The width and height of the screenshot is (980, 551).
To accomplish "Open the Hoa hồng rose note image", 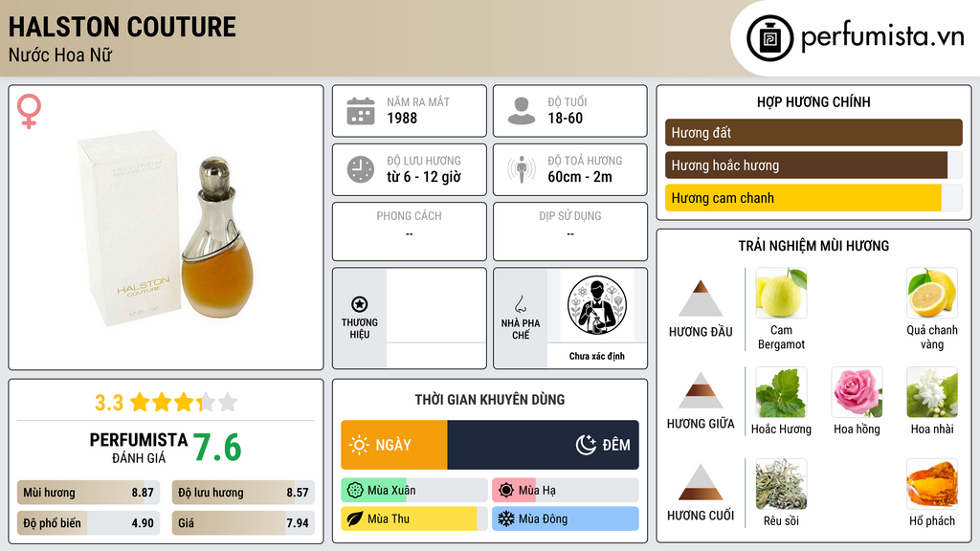I will point(857,392).
